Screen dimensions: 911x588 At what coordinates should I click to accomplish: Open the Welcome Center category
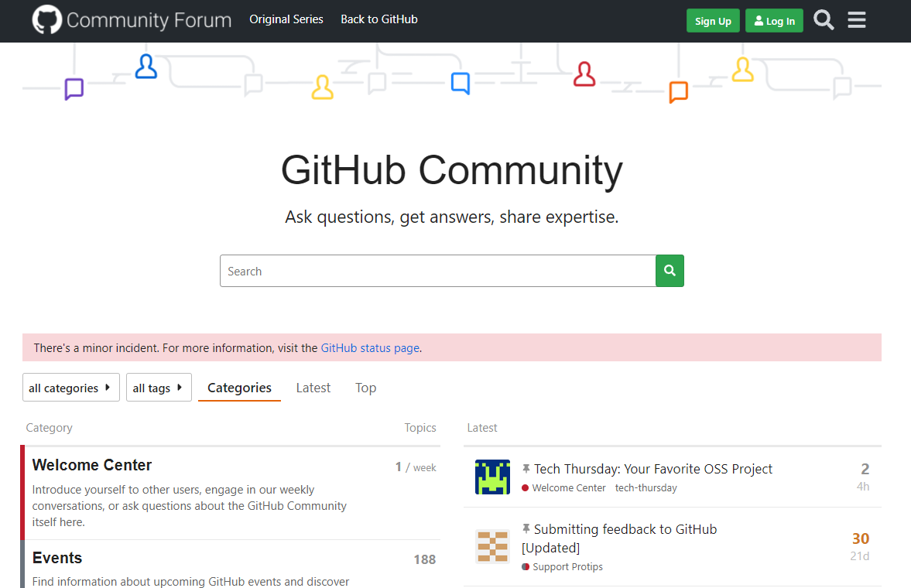point(92,465)
